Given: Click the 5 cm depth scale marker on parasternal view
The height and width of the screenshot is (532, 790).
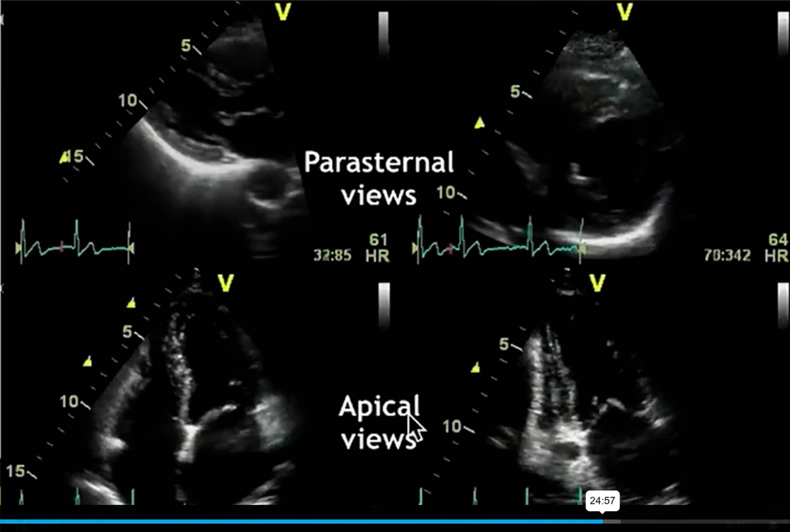Looking at the screenshot, I should (x=186, y=45).
